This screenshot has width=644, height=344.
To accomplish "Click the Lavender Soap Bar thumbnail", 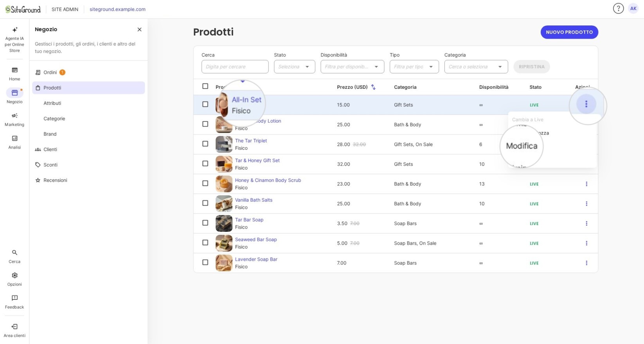I will [224, 263].
